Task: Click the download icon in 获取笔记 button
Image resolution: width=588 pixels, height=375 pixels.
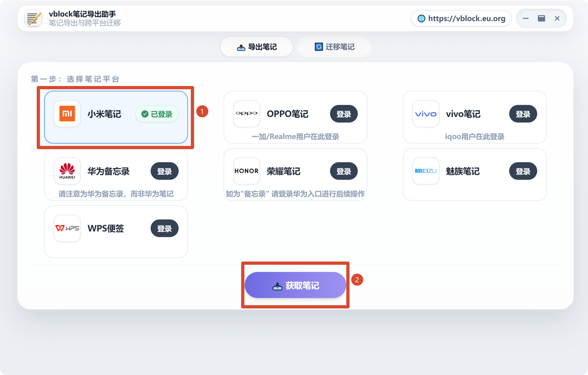Action: point(277,286)
